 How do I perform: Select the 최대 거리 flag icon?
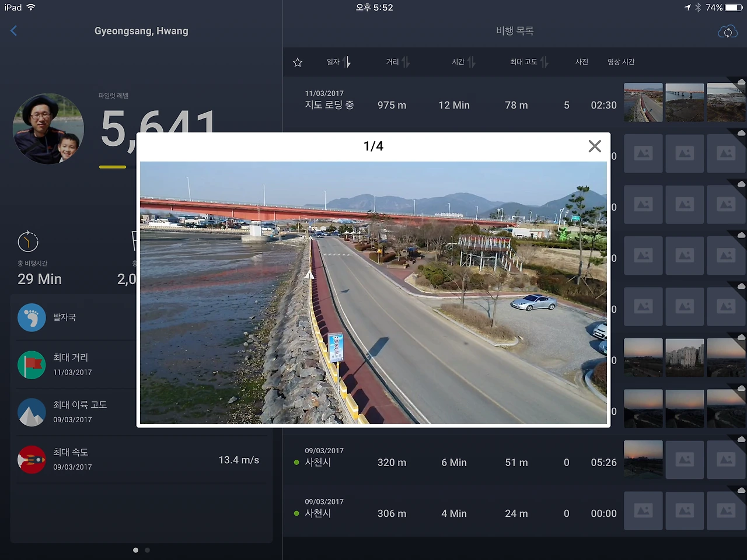[32, 365]
